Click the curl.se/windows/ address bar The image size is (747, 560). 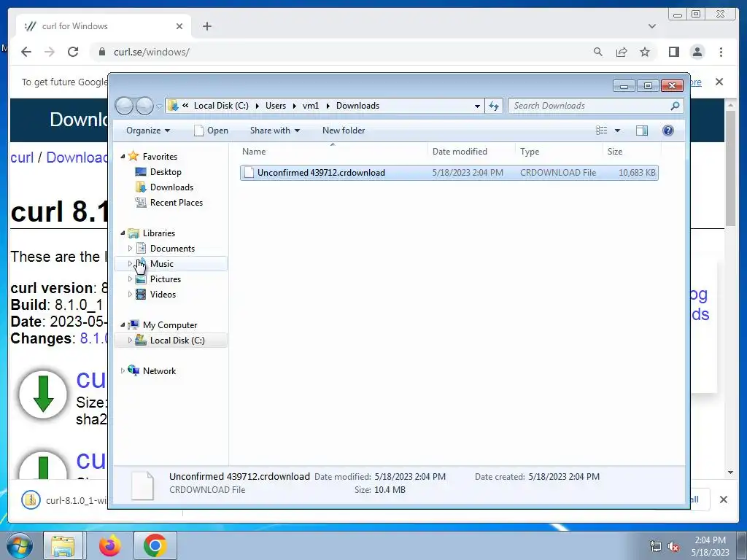[x=338, y=52]
